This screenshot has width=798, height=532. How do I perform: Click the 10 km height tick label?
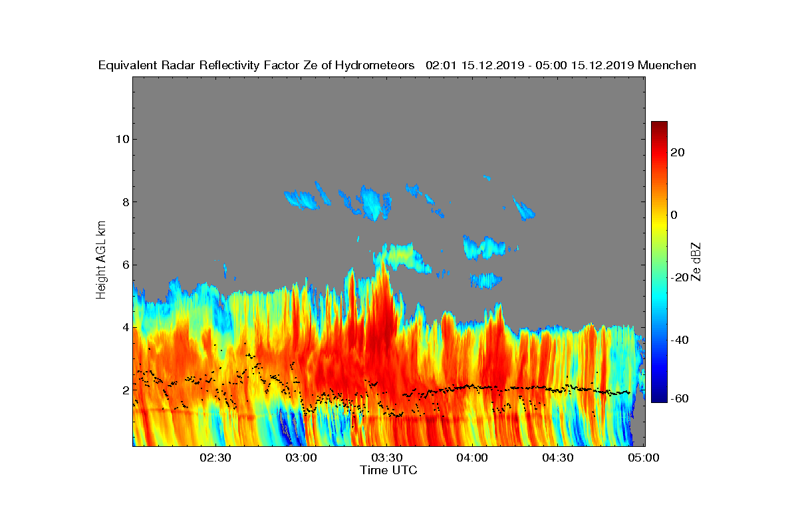tap(122, 139)
